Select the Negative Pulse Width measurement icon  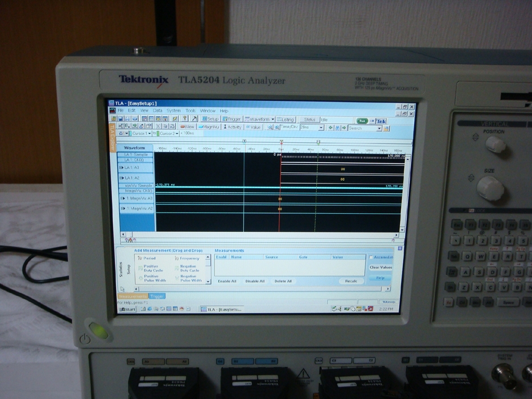(x=177, y=278)
